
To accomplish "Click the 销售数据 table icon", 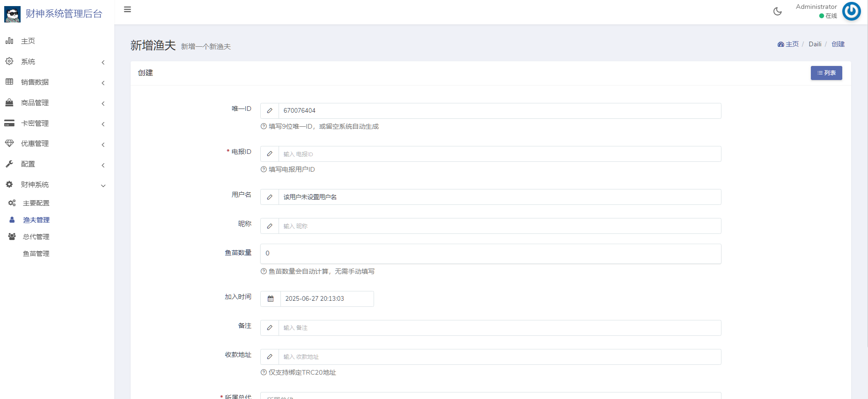I will tap(9, 82).
